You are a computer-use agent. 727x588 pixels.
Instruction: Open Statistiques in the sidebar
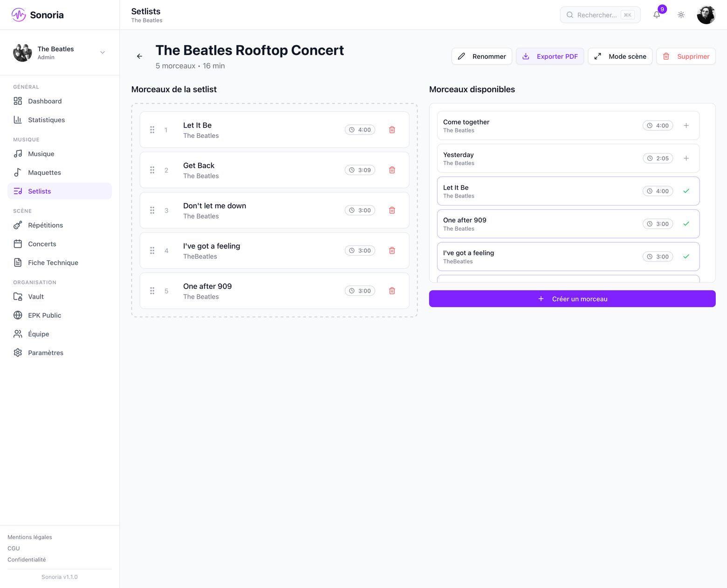click(x=60, y=120)
